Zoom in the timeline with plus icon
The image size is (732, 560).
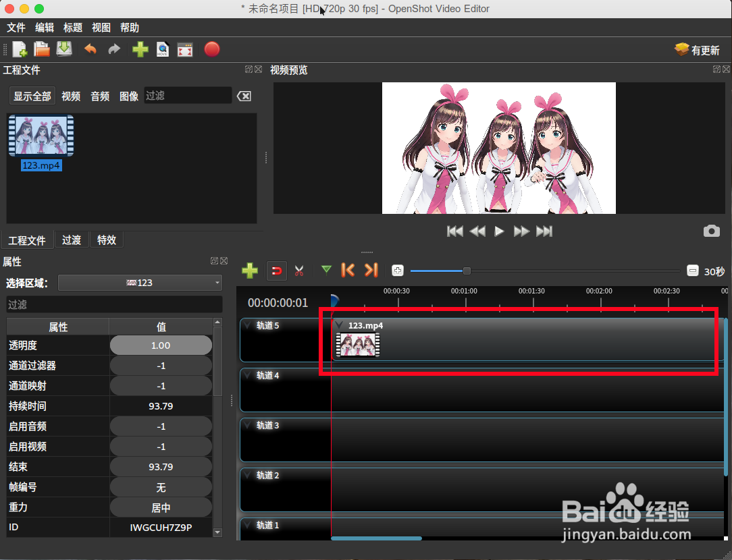click(398, 271)
